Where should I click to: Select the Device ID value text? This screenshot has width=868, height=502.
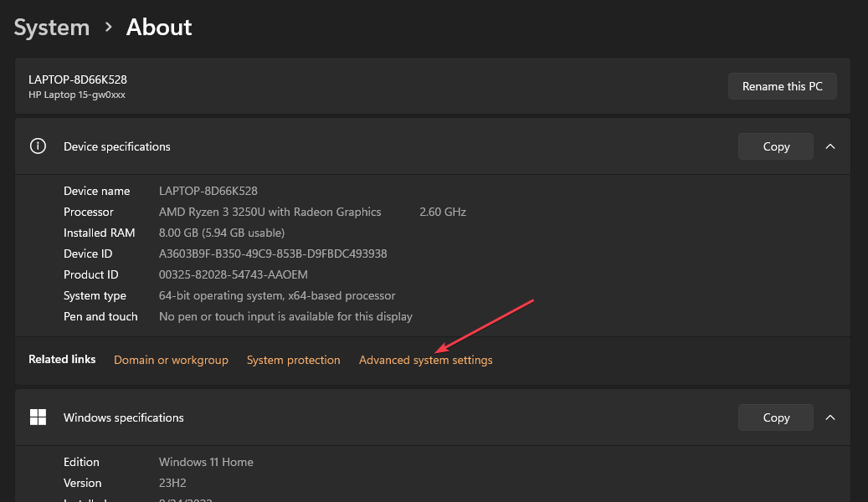[x=273, y=254]
